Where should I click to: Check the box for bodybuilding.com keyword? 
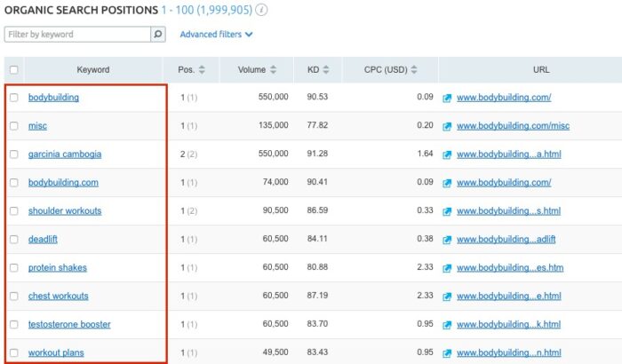pos(14,183)
